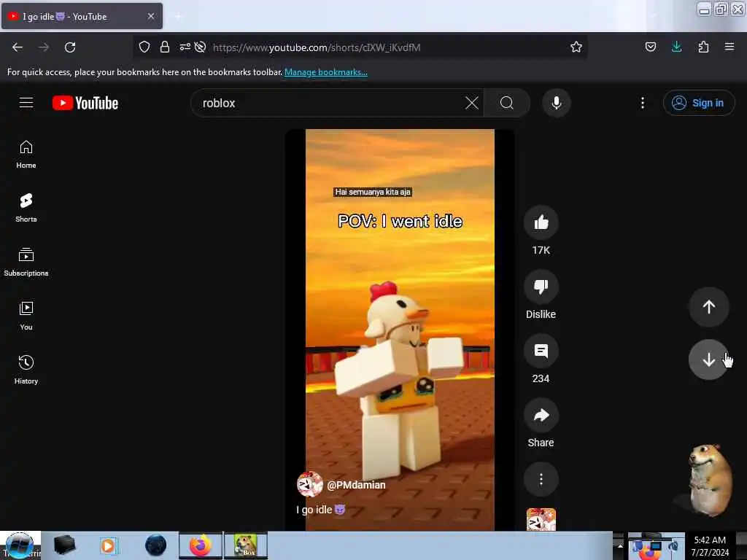
Task: Bookmark this page with the star
Action: (576, 47)
